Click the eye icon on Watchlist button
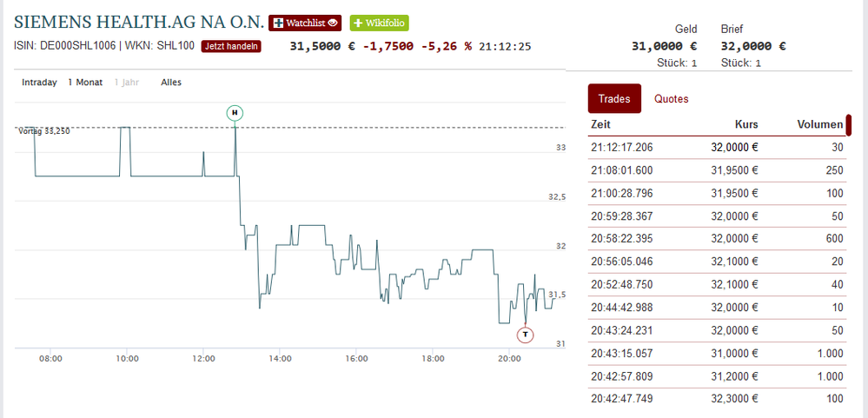 pyautogui.click(x=333, y=23)
